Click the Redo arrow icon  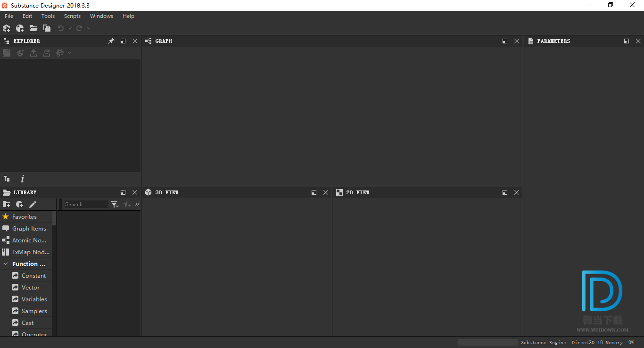pyautogui.click(x=79, y=28)
